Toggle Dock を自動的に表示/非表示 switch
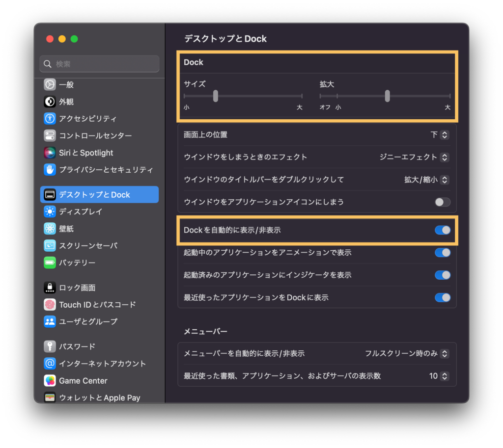Screen dimensions: 503x448 (443, 230)
